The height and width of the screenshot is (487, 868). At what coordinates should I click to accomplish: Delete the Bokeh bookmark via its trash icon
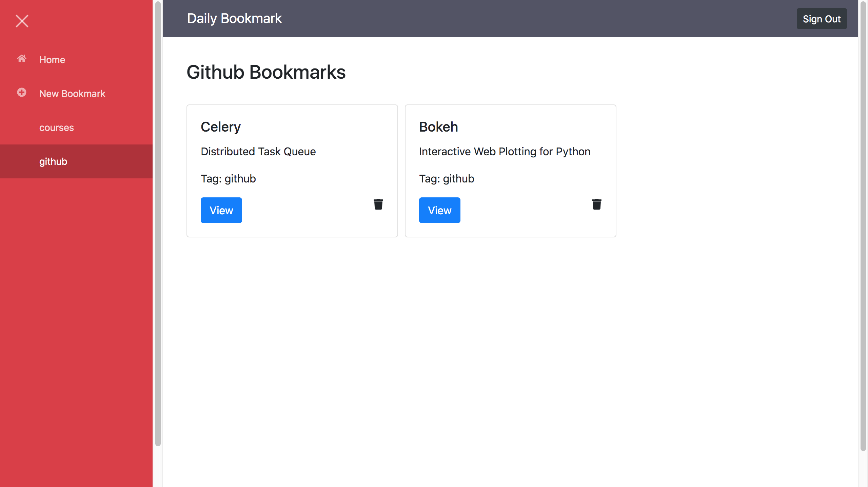tap(596, 204)
